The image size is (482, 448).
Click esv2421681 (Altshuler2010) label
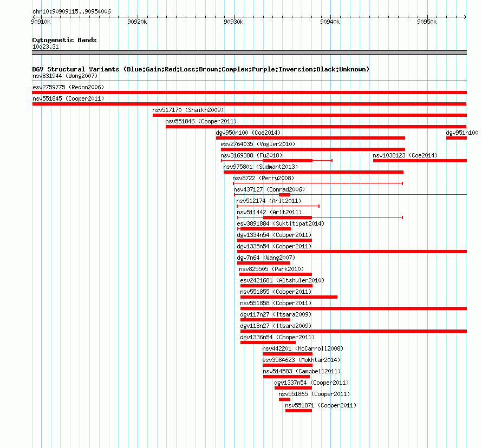point(282,280)
